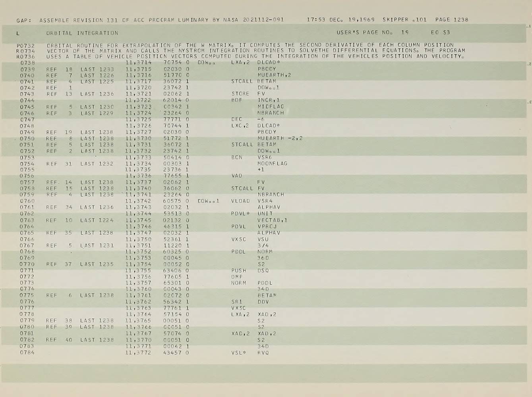Click the 'BOF' opcode
The image size is (532, 397).
coord(237,100)
